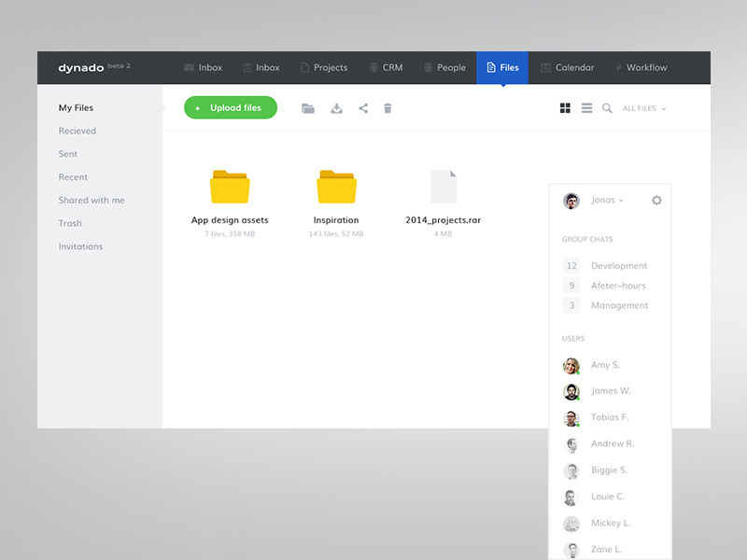Screen dimensions: 747x560
Task: Start chat with Louie C. name
Action: point(608,497)
